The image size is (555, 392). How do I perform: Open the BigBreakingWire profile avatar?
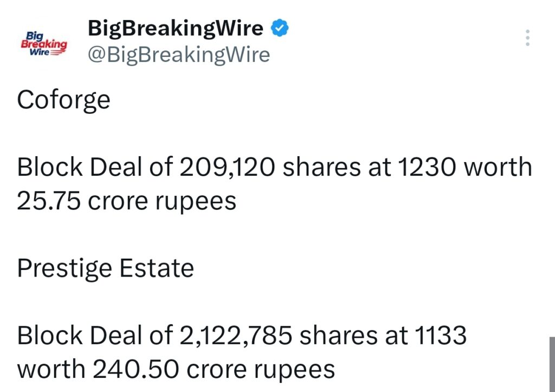43,42
